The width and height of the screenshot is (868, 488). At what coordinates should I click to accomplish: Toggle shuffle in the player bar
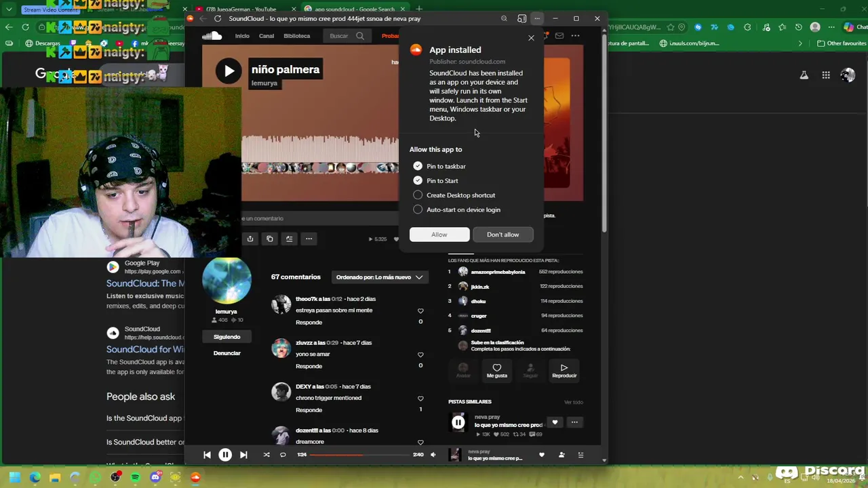click(266, 455)
